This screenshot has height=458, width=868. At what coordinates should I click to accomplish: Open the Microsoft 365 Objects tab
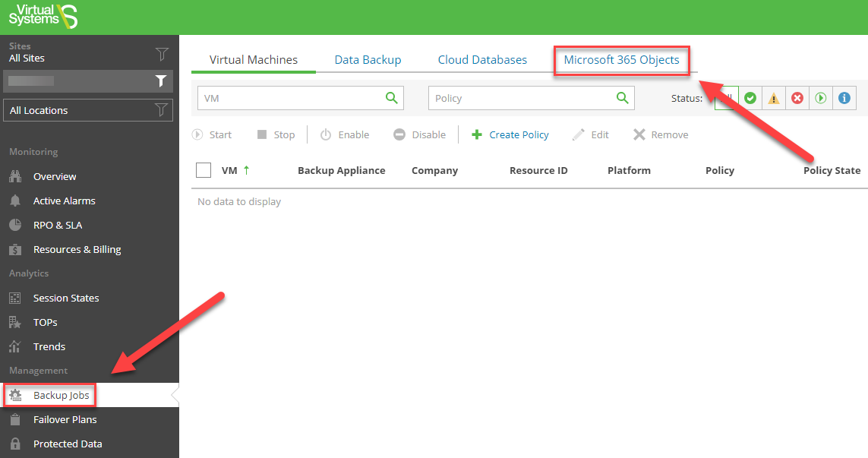tap(621, 60)
